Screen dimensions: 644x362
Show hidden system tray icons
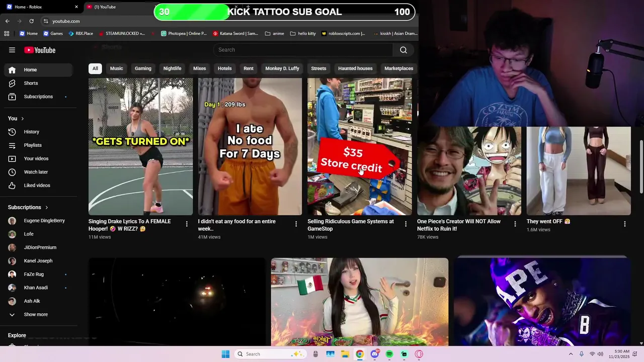[571, 354]
